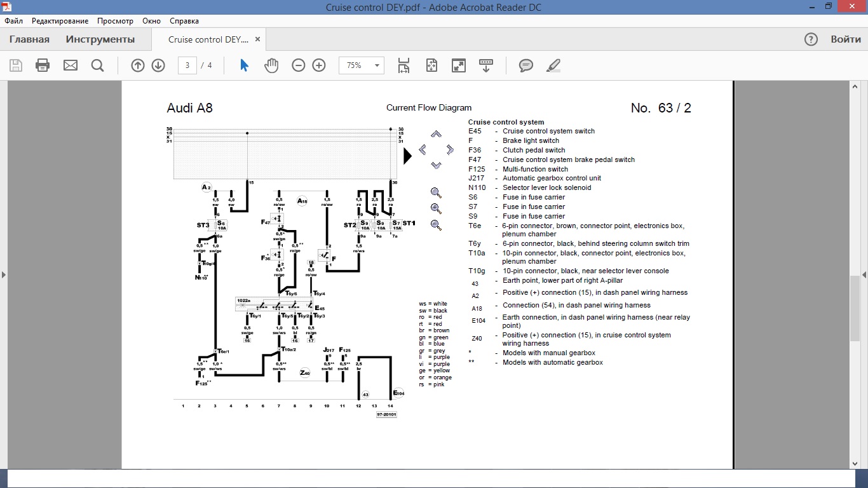This screenshot has height=488, width=868.
Task: Send file by email envelope icon
Action: (71, 65)
